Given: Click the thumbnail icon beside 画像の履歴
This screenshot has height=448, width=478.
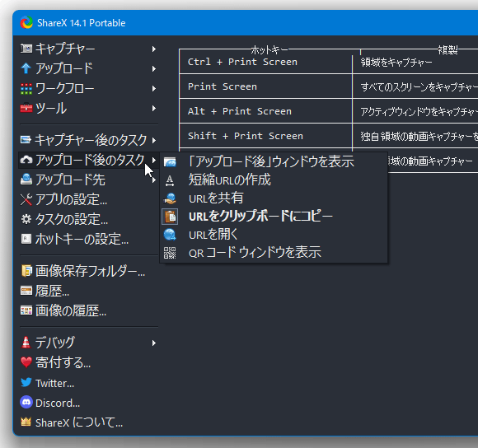Looking at the screenshot, I should pos(26,310).
